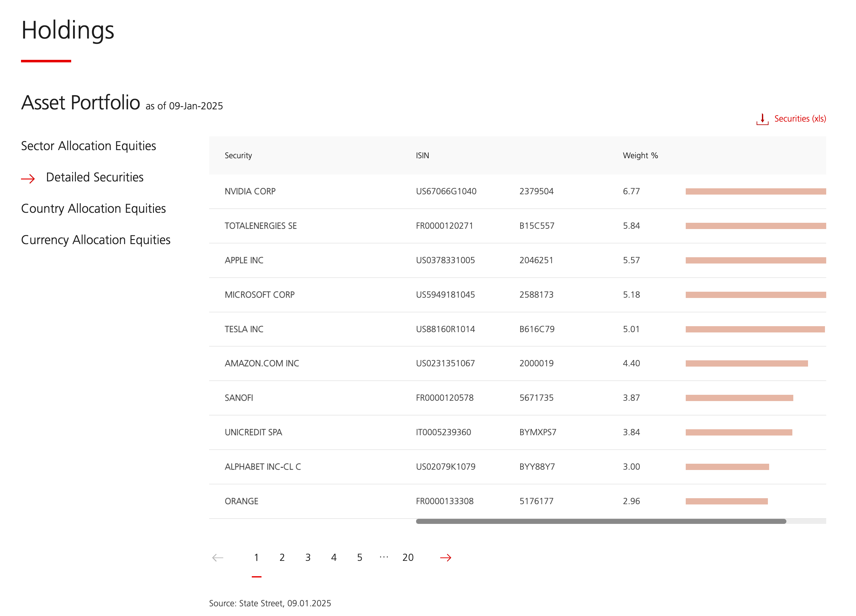This screenshot has height=616, width=856.
Task: Go to page 2 of holdings
Action: [282, 557]
